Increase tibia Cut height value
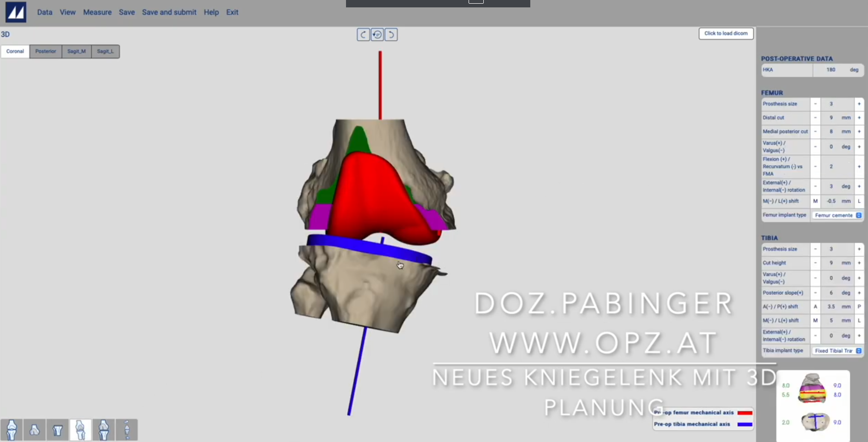The height and width of the screenshot is (442, 868). pyautogui.click(x=859, y=263)
